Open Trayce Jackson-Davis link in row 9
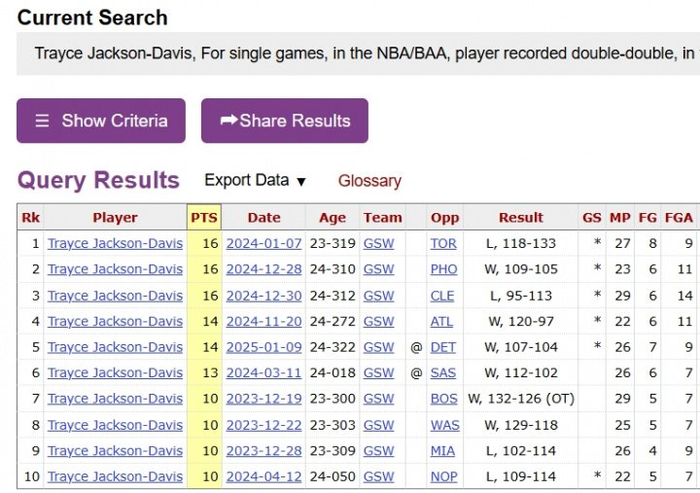Image resolution: width=700 pixels, height=493 pixels. coord(115,451)
